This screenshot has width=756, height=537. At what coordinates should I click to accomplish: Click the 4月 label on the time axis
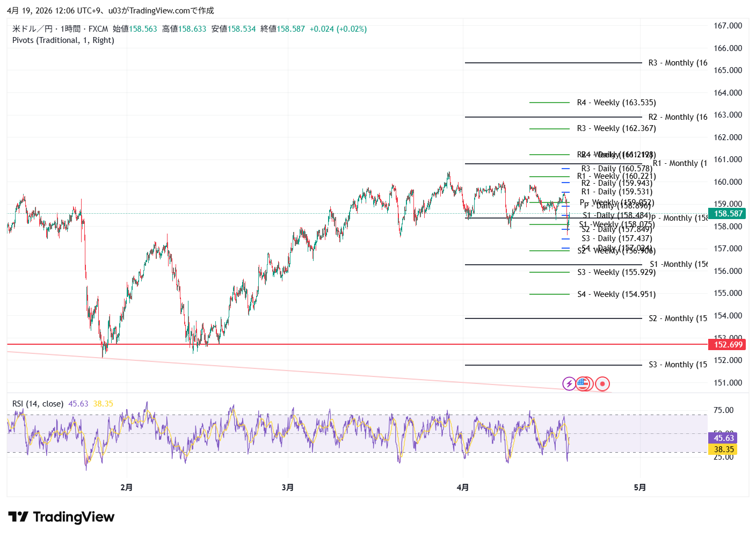[x=462, y=488]
